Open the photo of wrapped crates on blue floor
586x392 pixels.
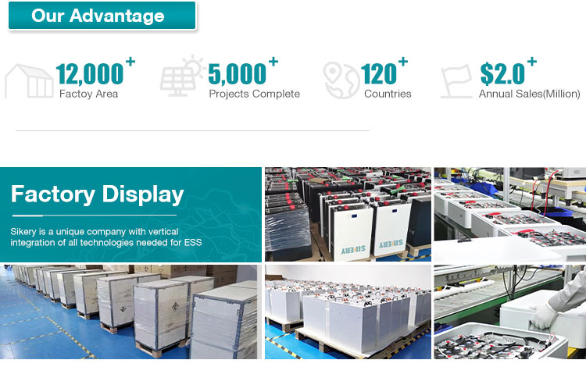[x=130, y=312]
